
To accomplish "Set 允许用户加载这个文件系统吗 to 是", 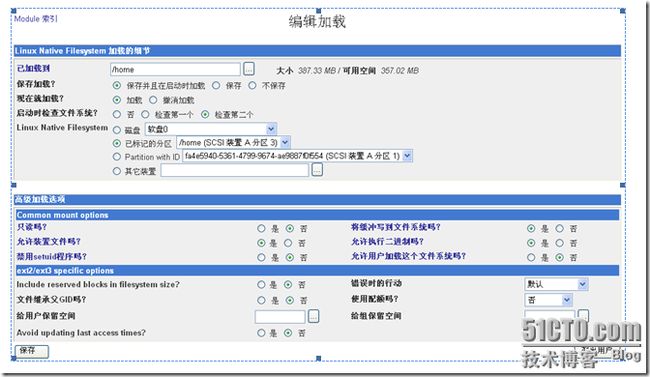I will click(531, 258).
